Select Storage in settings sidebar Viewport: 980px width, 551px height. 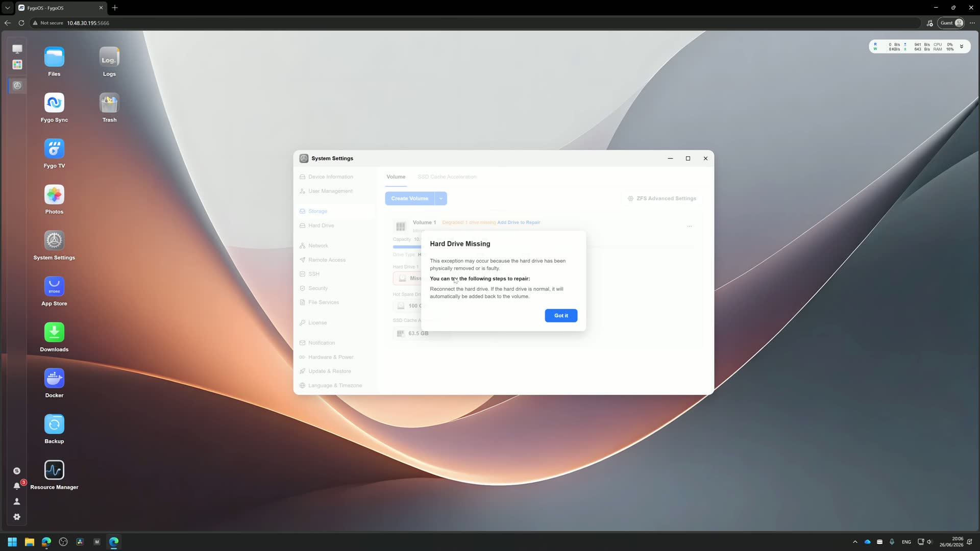point(335,211)
